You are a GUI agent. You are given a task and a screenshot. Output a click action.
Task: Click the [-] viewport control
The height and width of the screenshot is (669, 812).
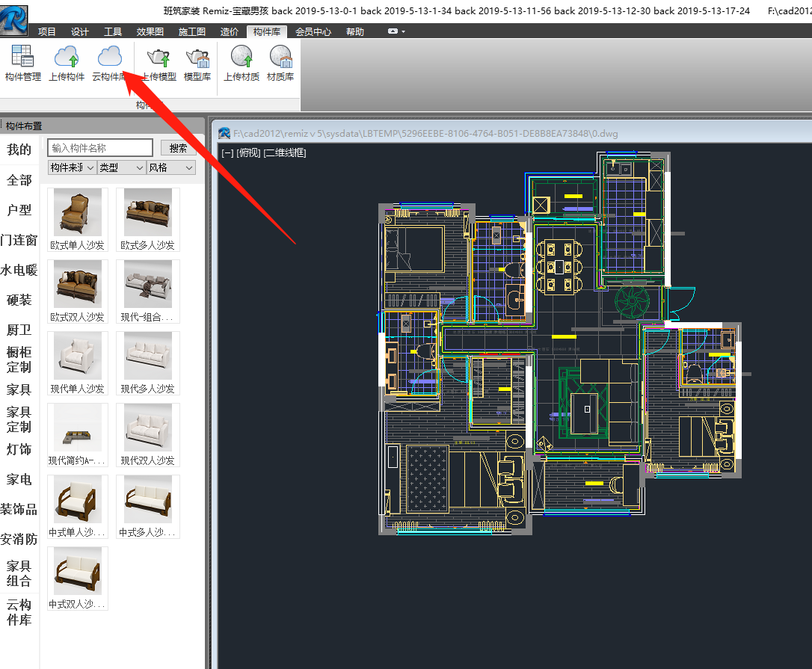227,152
